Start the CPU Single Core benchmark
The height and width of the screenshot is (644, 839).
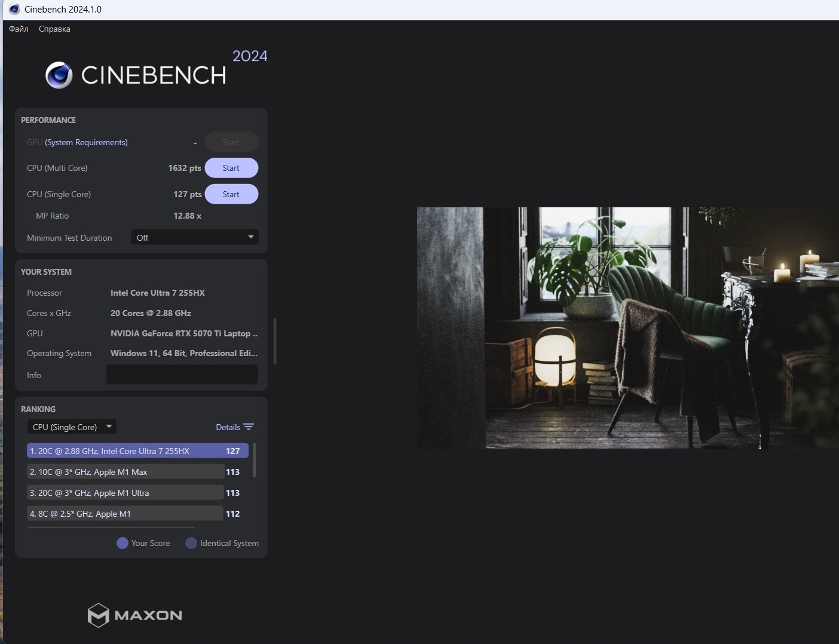231,194
